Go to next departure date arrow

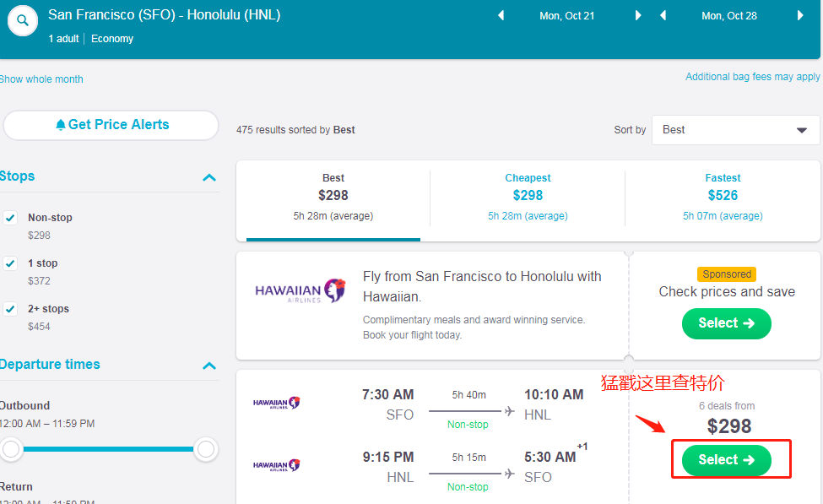pyautogui.click(x=638, y=16)
